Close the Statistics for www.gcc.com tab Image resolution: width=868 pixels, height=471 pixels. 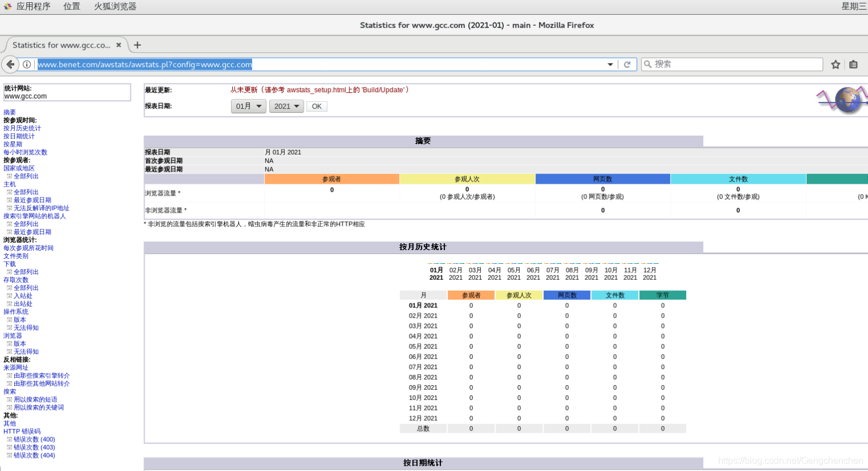pyautogui.click(x=118, y=45)
